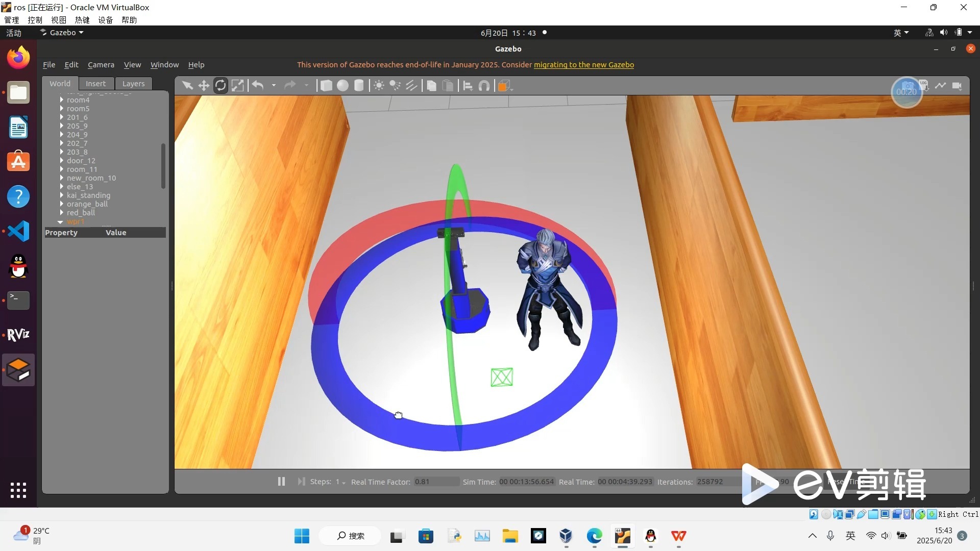Expand the orange_ball model entry
980x551 pixels.
click(62, 204)
